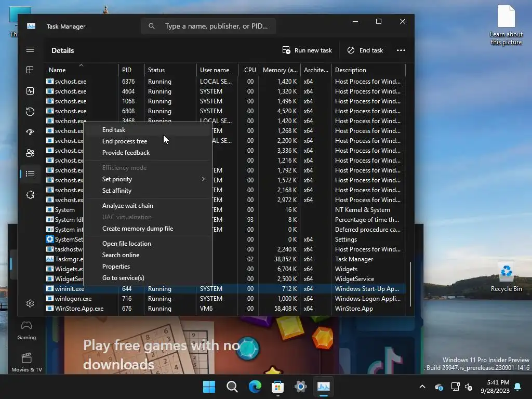Viewport: 532px width, 399px height.
Task: Select svchost.exe with PID 4604
Action: (225, 91)
